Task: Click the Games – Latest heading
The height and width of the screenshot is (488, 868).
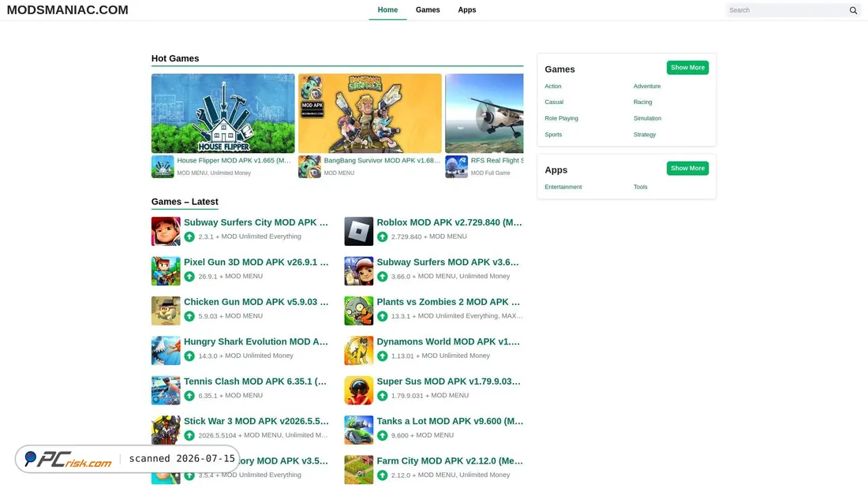Action: coord(185,202)
